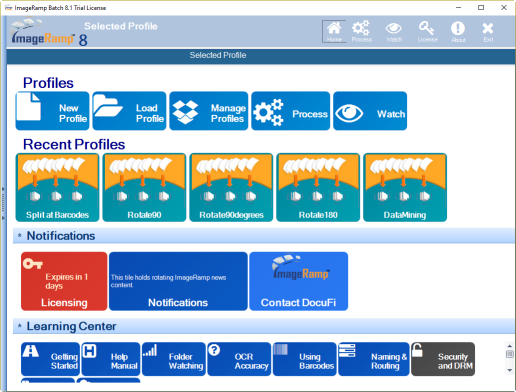Select the Rotate90degrees recent profile
This screenshot has width=516, height=392.
click(x=231, y=187)
